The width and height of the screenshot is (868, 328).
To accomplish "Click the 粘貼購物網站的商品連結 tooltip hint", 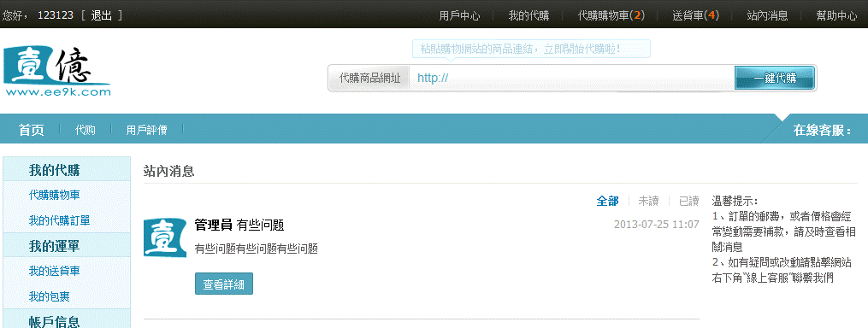I will click(531, 49).
